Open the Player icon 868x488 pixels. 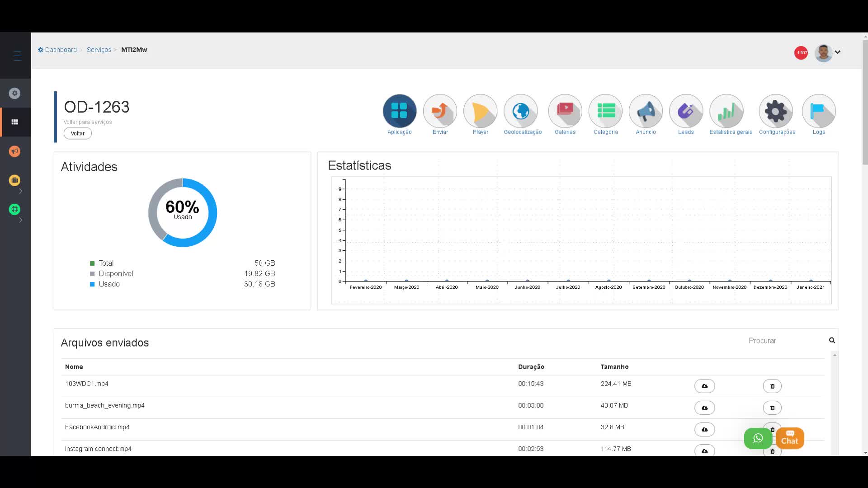(481, 111)
